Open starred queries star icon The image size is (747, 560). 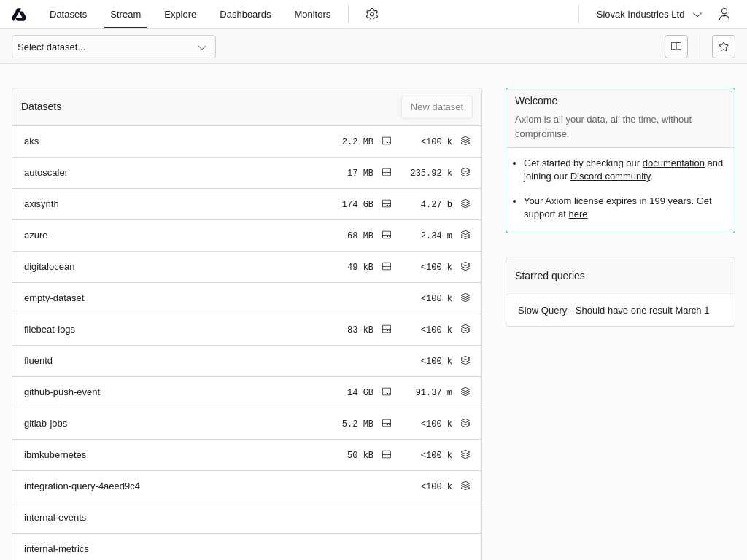coord(723,47)
